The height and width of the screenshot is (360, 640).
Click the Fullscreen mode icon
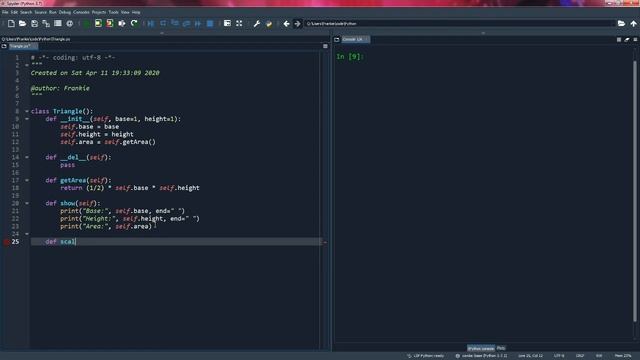(239, 24)
